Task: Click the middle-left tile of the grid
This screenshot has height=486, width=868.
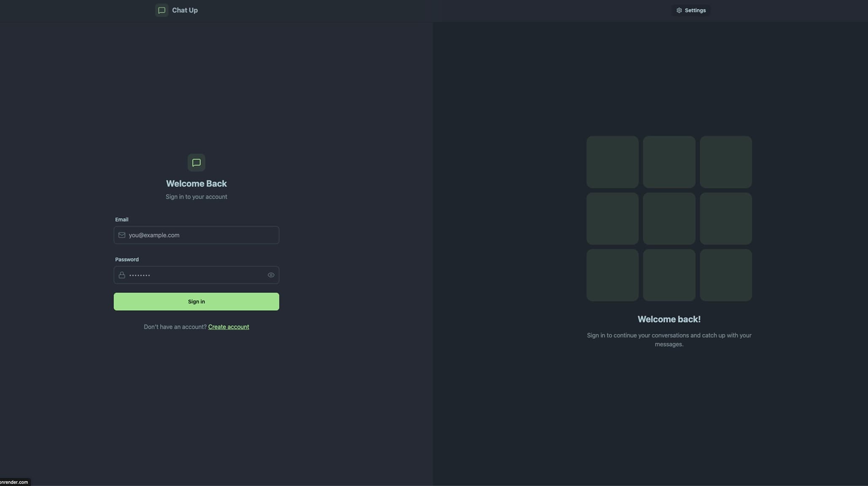Action: [613, 218]
